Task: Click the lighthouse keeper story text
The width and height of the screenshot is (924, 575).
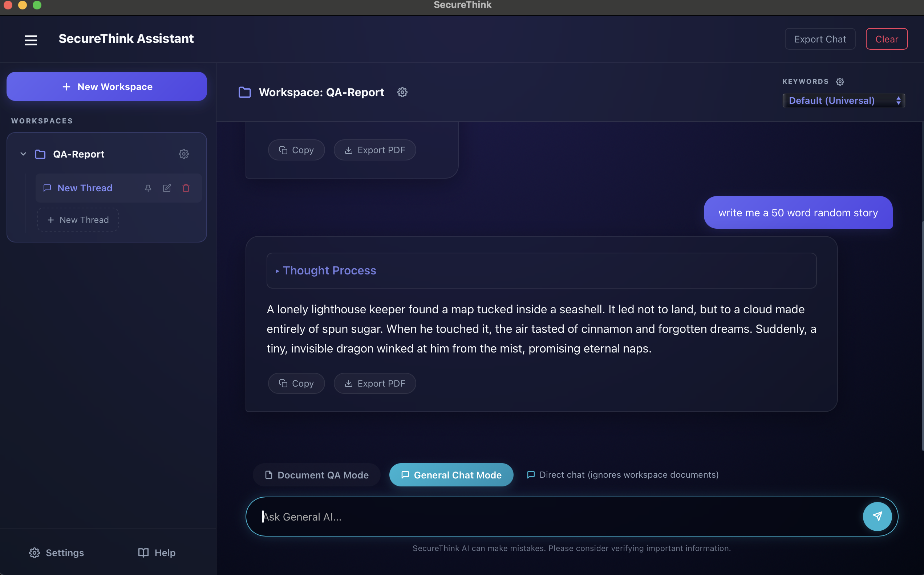Action: click(x=541, y=329)
